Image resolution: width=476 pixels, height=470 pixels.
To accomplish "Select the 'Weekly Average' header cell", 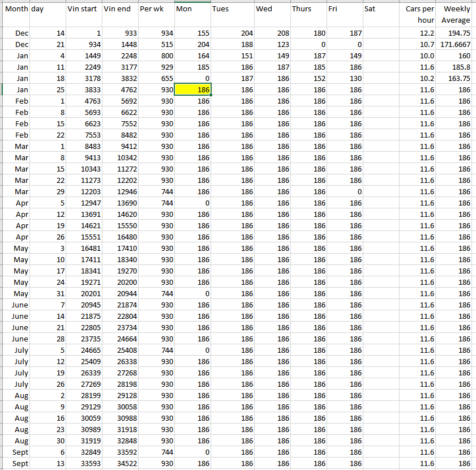I will point(456,14).
